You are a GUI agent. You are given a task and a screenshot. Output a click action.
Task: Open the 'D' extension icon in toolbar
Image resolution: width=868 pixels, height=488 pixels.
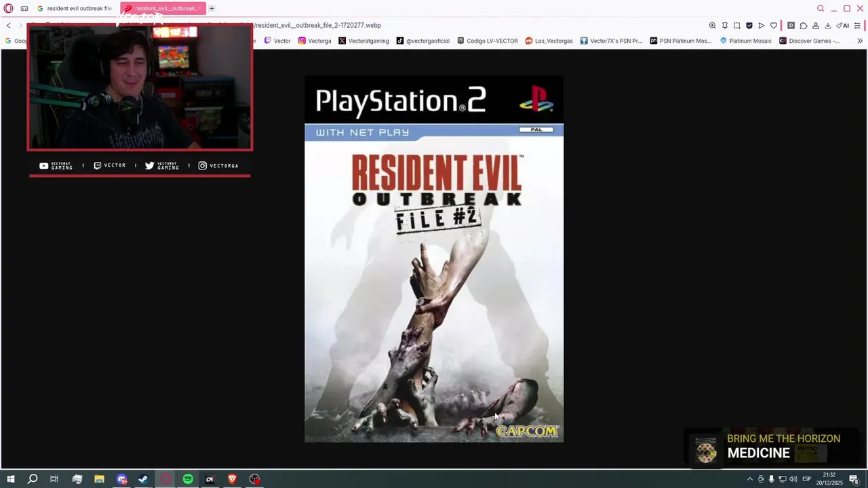coord(791,25)
